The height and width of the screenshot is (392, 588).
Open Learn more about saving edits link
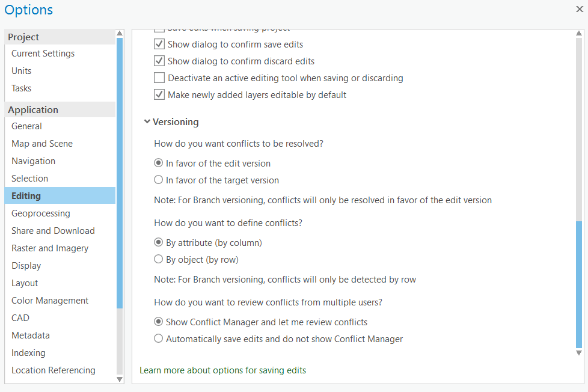click(222, 370)
